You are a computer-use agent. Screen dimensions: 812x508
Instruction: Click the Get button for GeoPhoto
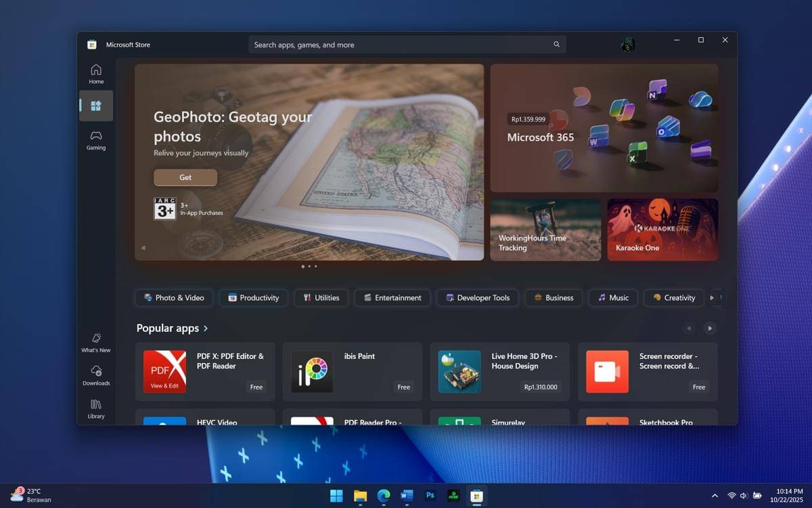185,177
